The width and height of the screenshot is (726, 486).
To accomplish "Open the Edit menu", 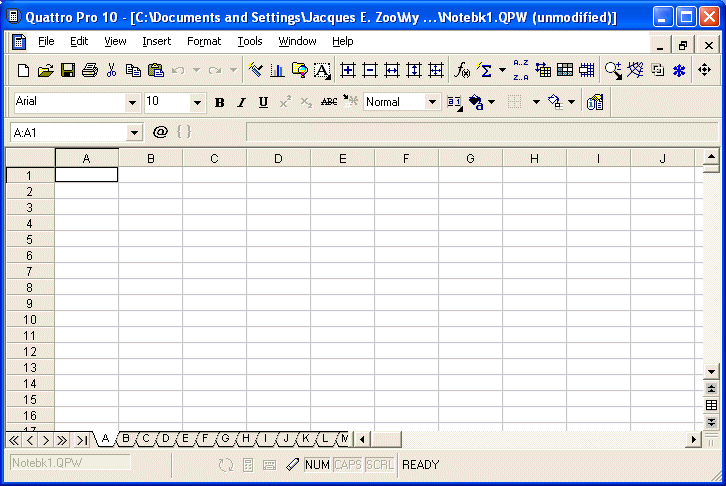I will (79, 41).
